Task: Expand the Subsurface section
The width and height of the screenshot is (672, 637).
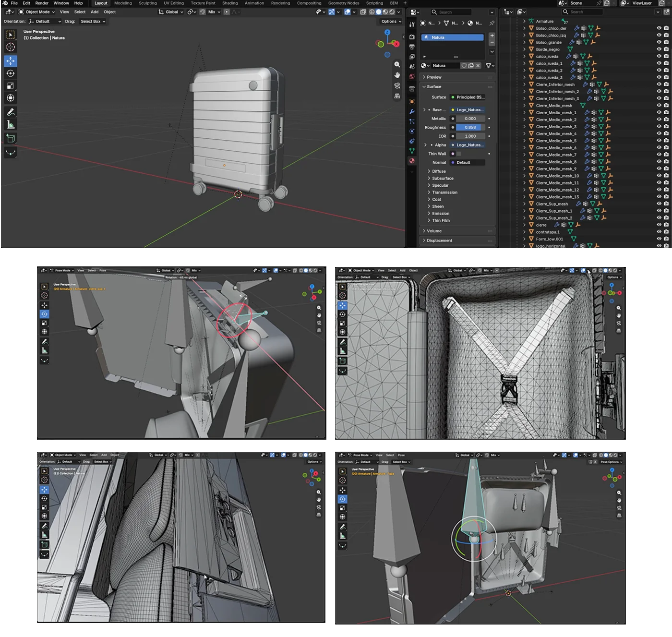Action: point(442,179)
